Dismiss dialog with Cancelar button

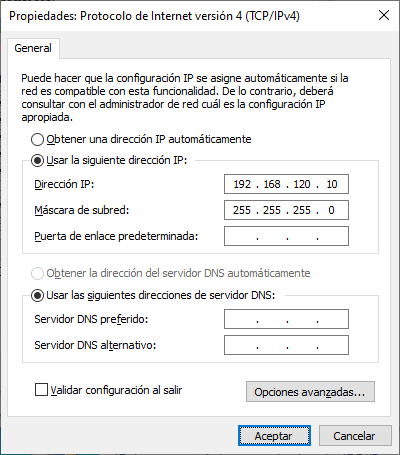point(355,436)
